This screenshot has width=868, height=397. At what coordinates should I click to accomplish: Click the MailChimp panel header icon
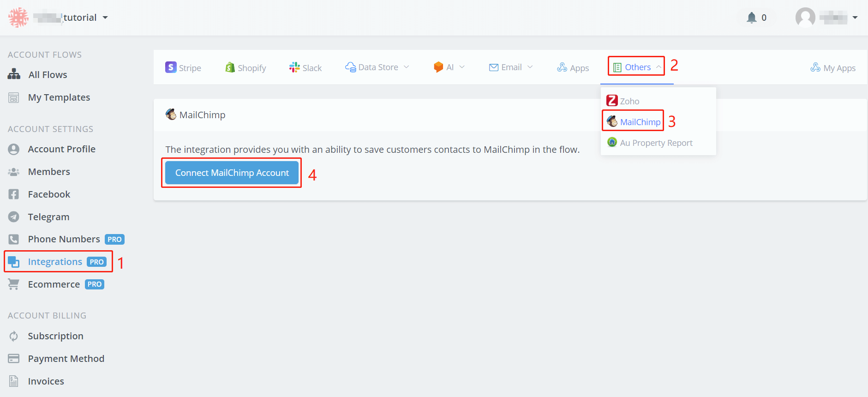[171, 114]
